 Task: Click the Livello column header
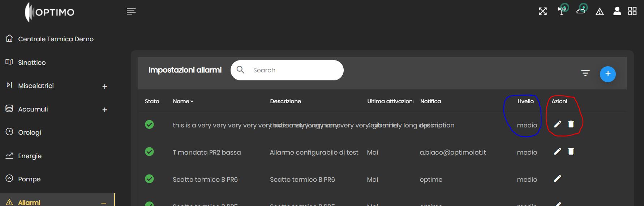pyautogui.click(x=525, y=101)
